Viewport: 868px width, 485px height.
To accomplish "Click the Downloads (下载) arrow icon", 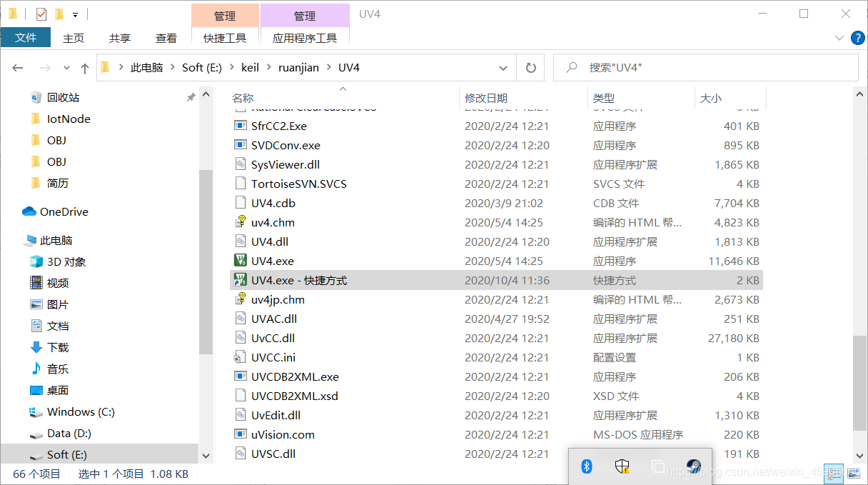I will tap(36, 347).
